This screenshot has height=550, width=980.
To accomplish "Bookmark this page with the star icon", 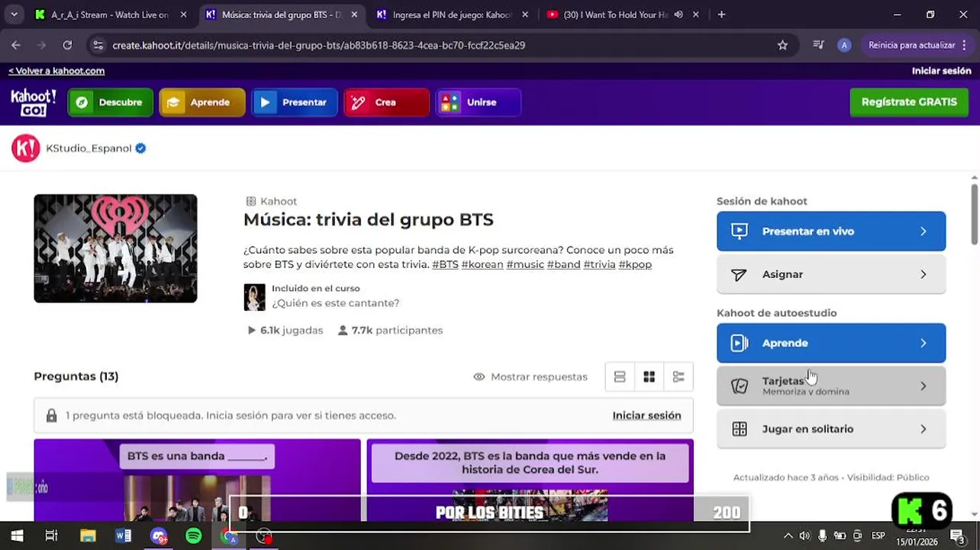I will click(782, 45).
